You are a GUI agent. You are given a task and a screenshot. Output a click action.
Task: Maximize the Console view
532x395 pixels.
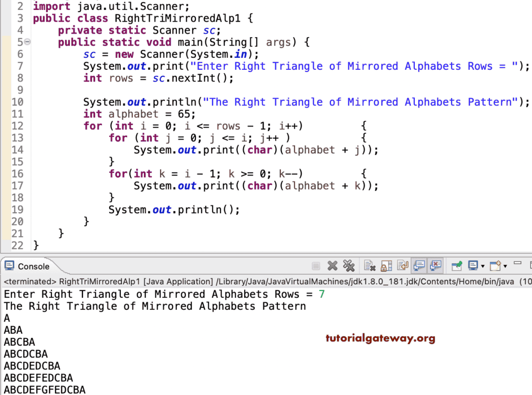[529, 264]
